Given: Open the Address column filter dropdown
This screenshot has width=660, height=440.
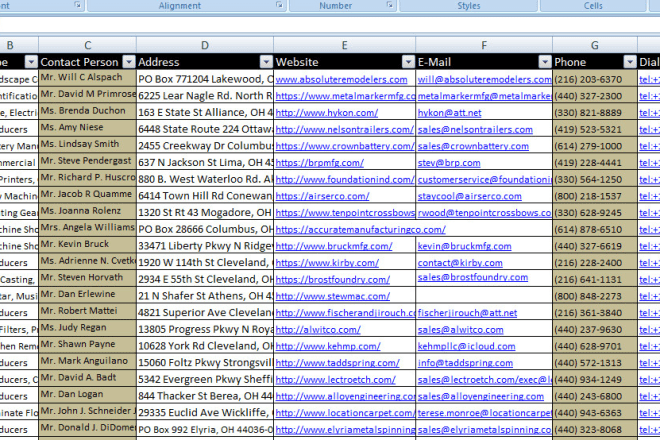Looking at the screenshot, I should [x=266, y=62].
